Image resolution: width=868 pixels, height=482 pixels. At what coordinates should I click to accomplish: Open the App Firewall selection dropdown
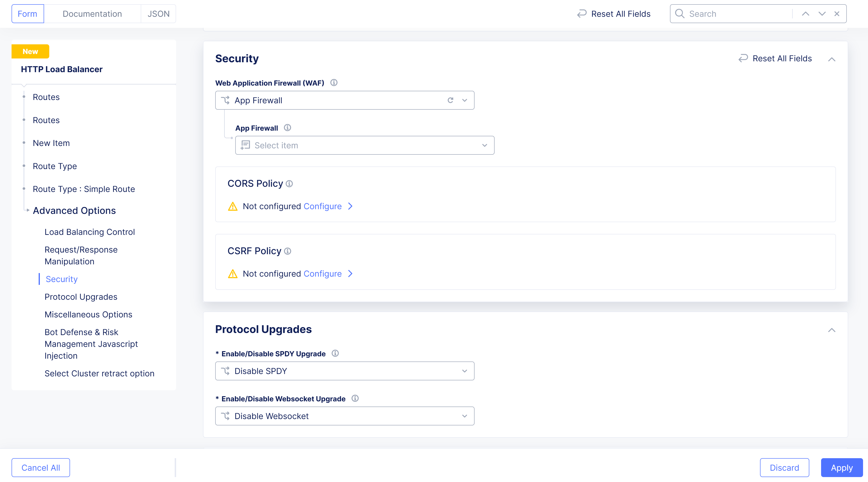(465, 100)
